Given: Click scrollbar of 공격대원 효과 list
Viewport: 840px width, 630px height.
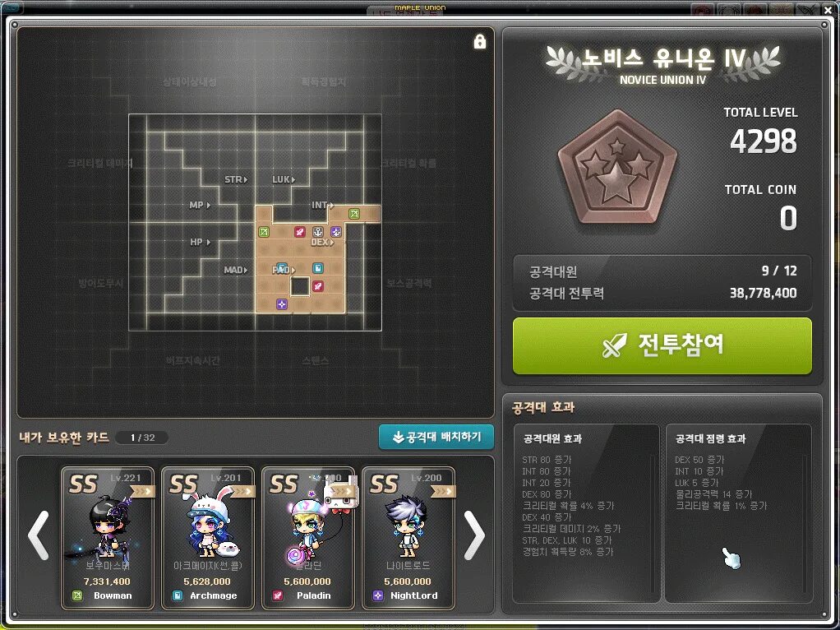Looking at the screenshot, I should pyautogui.click(x=653, y=524).
